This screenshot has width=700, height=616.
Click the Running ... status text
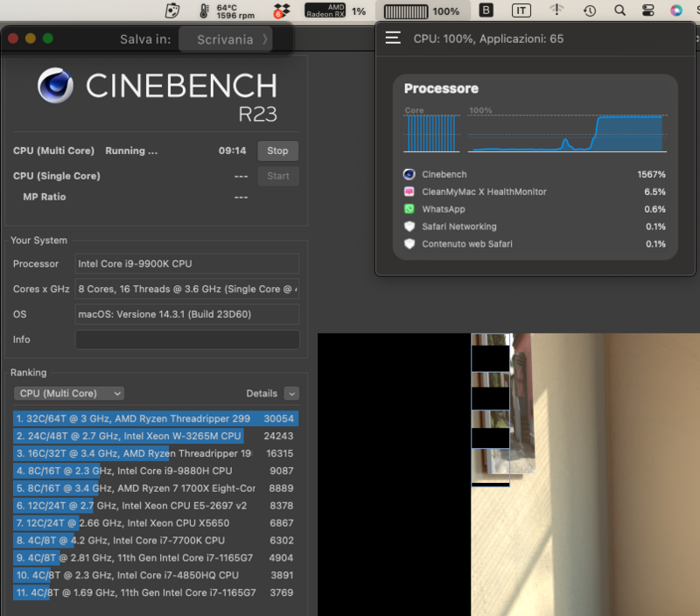pyautogui.click(x=131, y=150)
